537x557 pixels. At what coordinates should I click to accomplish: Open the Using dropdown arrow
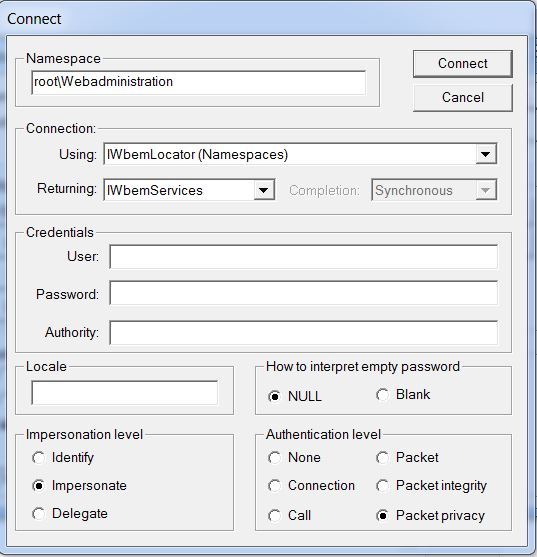(486, 154)
